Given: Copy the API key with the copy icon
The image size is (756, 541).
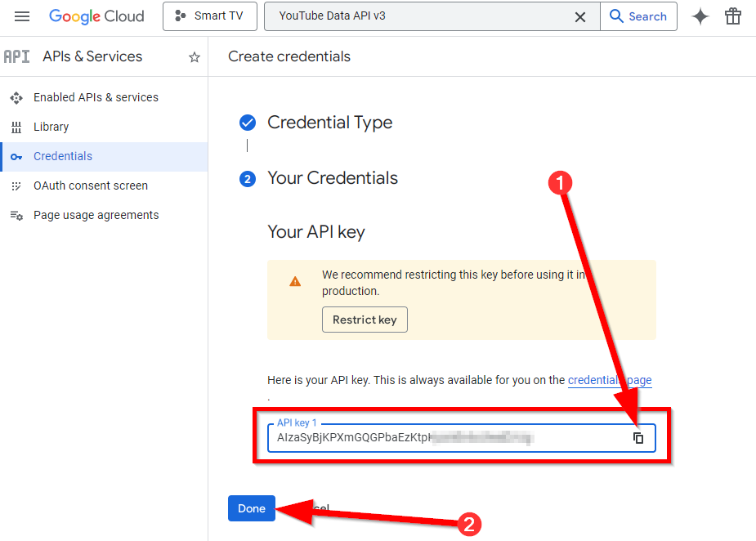Looking at the screenshot, I should point(638,438).
